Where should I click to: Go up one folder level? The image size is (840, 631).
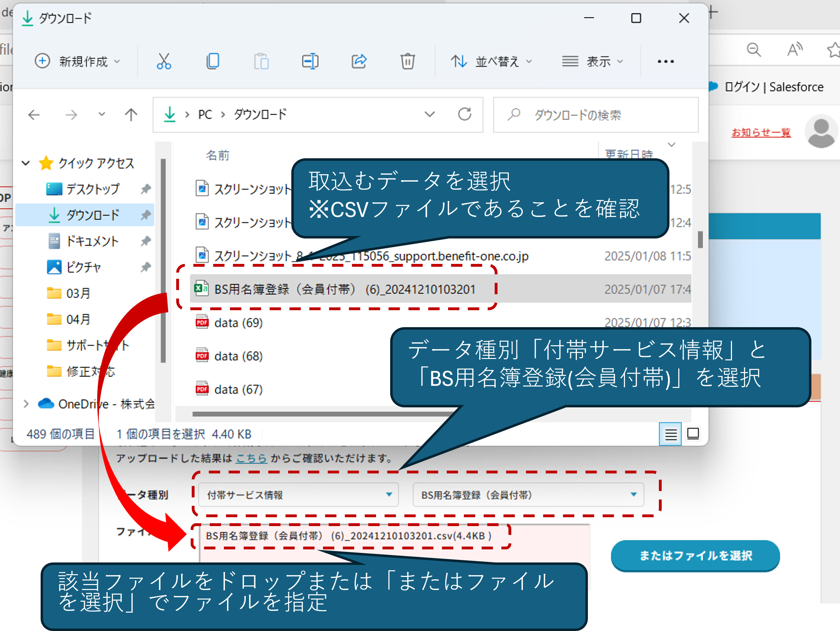131,115
